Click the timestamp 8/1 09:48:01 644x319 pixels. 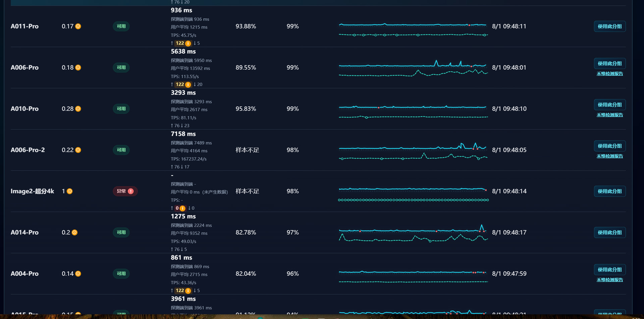tap(509, 67)
